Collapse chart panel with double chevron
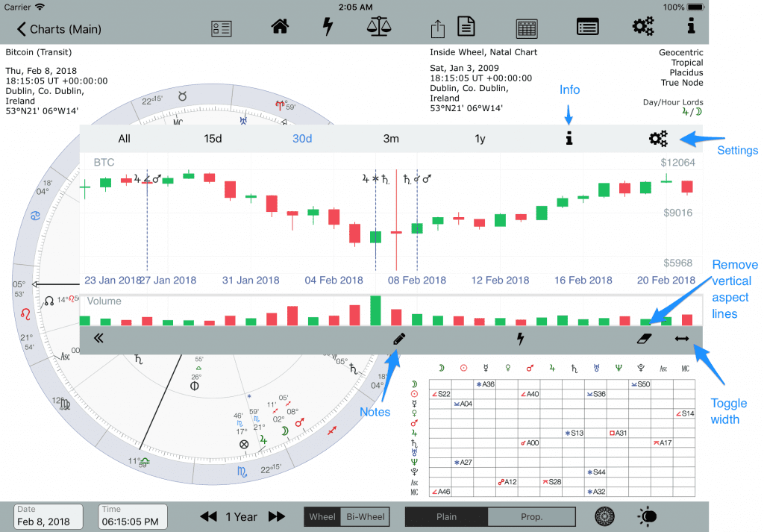The width and height of the screenshot is (764, 532). coord(98,338)
